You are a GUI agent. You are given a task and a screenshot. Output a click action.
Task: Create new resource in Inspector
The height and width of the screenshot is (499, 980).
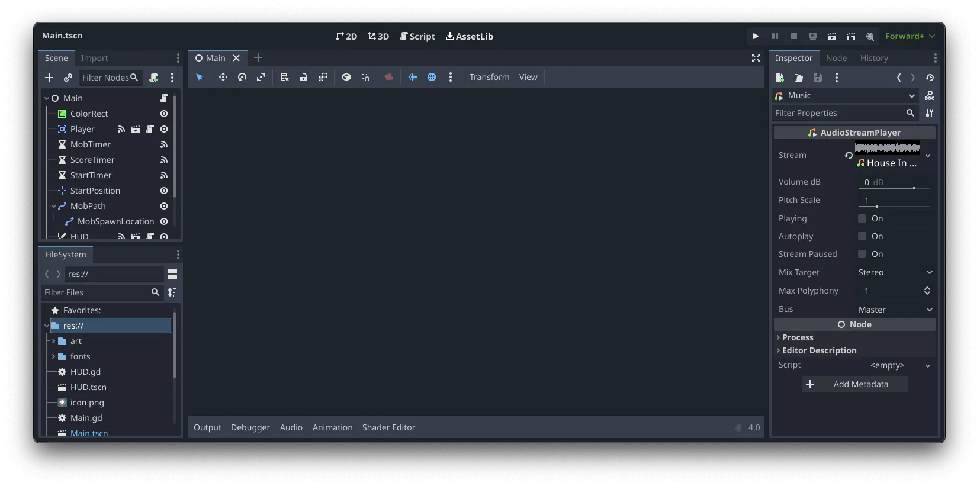pos(780,78)
